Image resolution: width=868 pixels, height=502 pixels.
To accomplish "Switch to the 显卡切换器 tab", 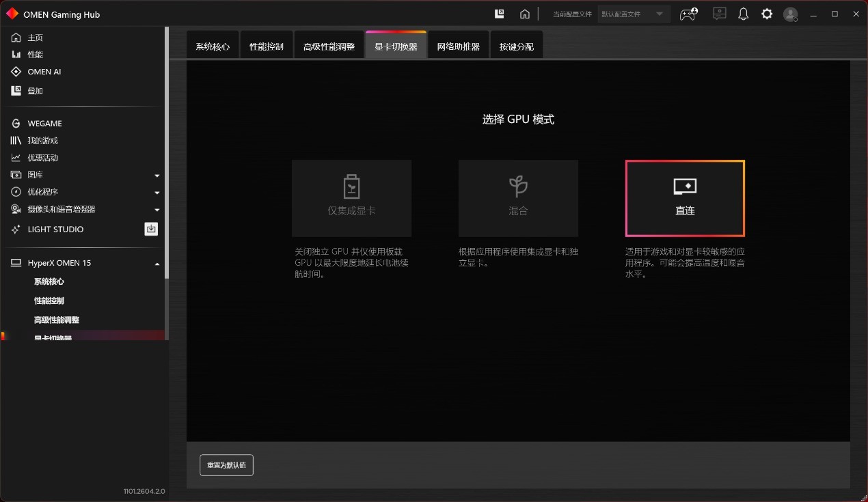I will [396, 46].
